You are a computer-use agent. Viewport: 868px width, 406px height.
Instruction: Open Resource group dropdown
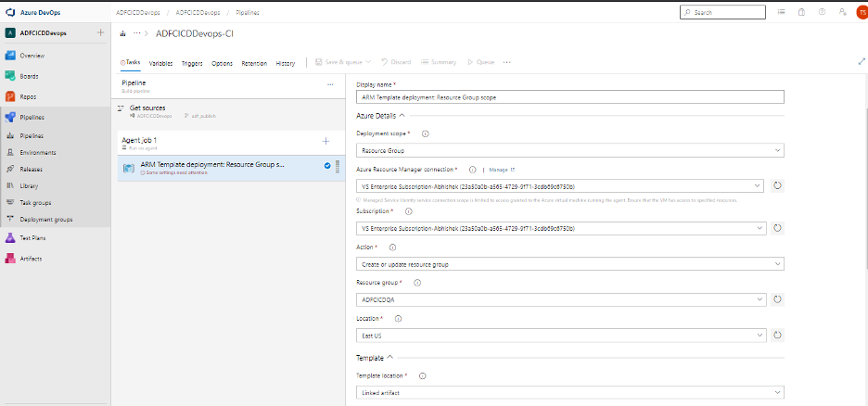(x=562, y=299)
